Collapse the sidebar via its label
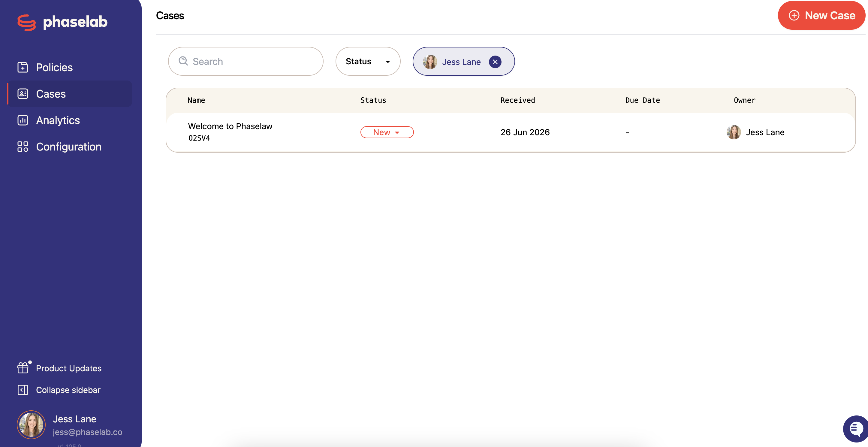This screenshot has height=447, width=868. click(x=68, y=390)
